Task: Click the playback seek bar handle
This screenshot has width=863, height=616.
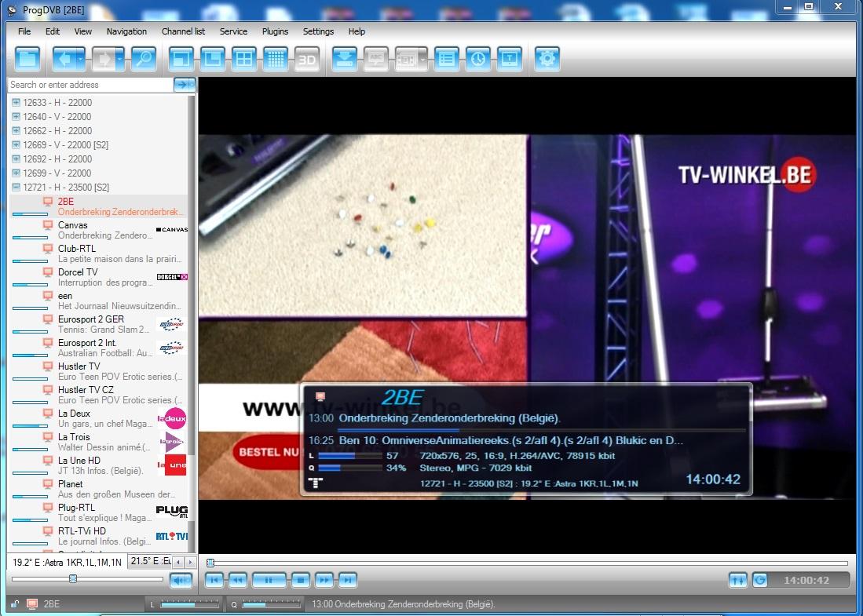Action: [210, 563]
